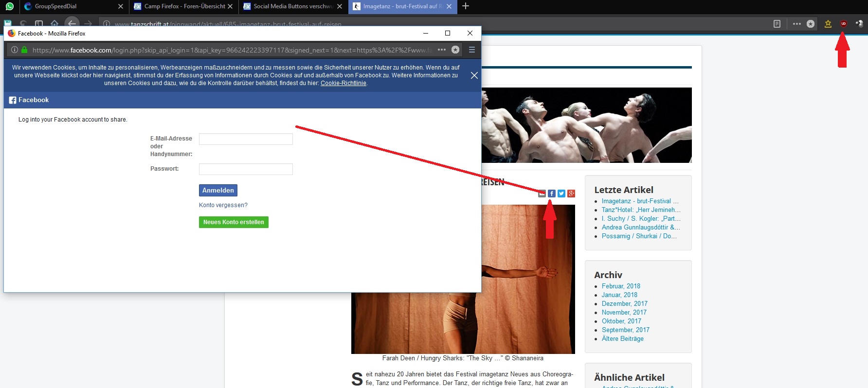This screenshot has height=388, width=868.
Task: Click the Facebook popup address bar URL
Action: (x=232, y=50)
